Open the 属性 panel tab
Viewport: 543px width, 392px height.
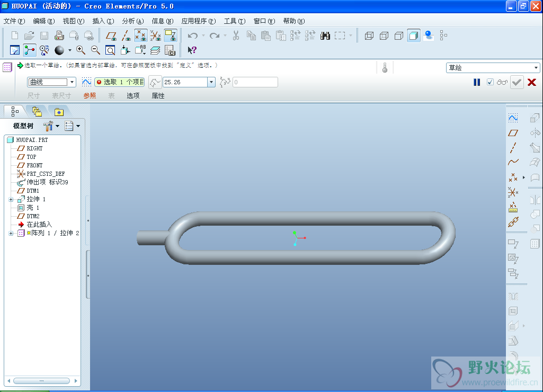[x=158, y=95]
